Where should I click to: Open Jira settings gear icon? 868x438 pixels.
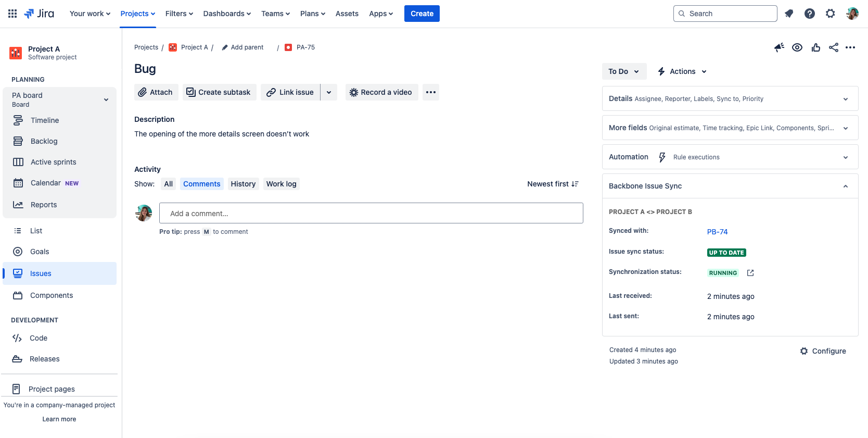coord(830,14)
